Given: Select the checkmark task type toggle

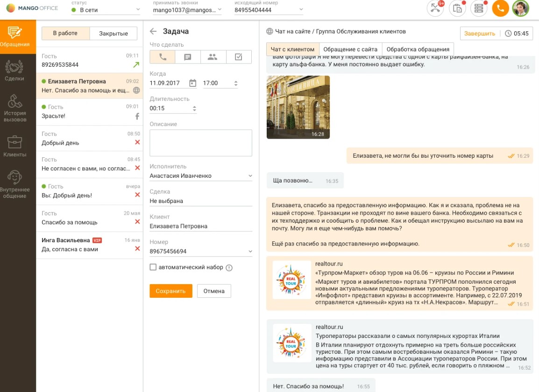Looking at the screenshot, I should [239, 57].
